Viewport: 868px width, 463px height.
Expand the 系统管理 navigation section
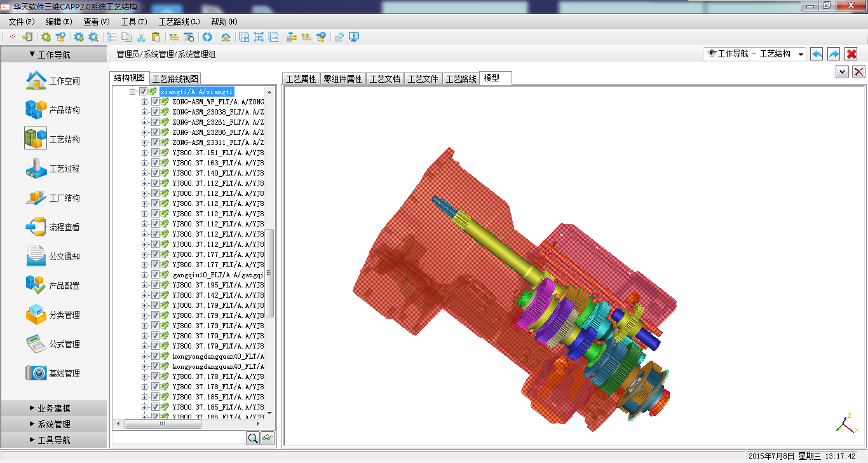click(53, 424)
